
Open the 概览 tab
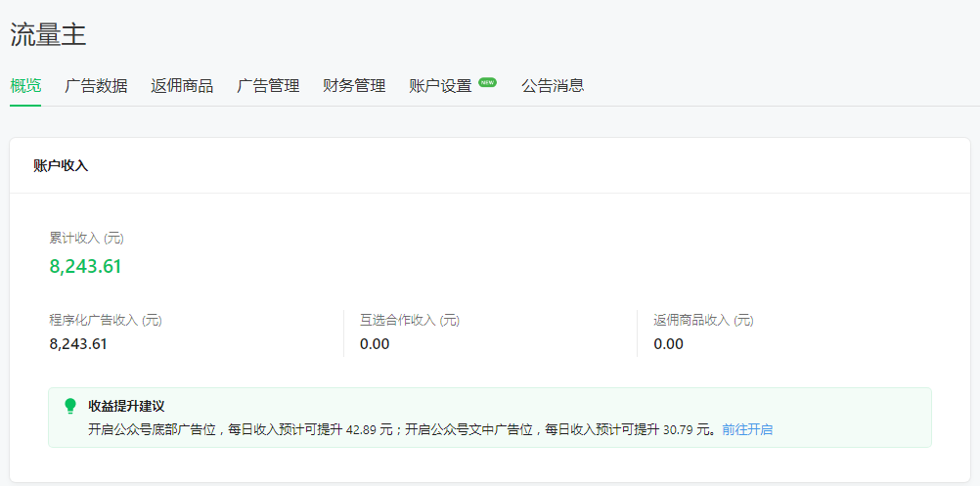coord(25,86)
